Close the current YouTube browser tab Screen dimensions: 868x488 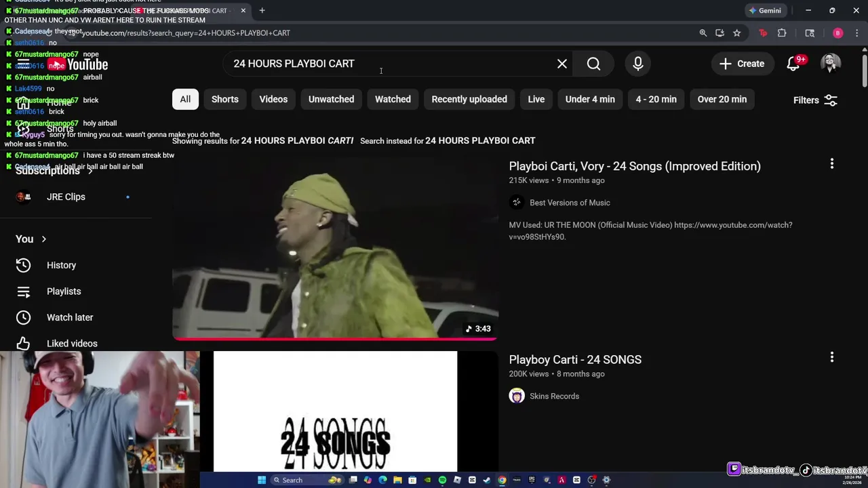(x=243, y=10)
